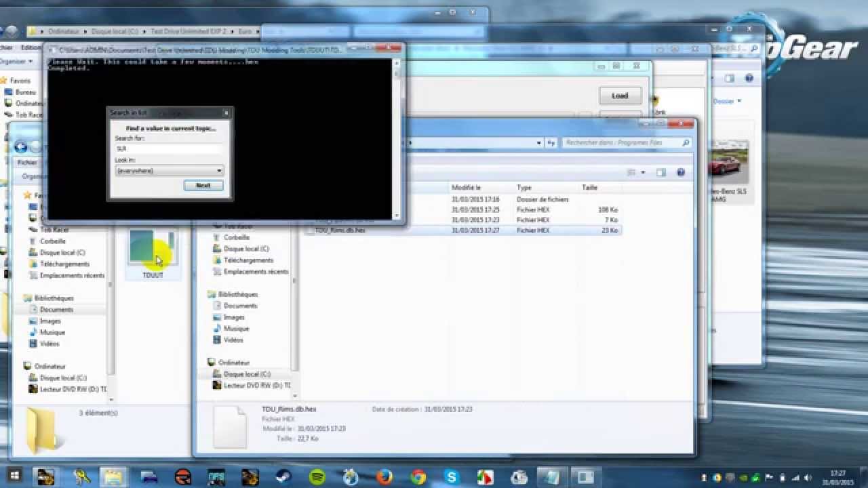The image size is (868, 488).
Task: Click help icon in right back window
Action: 749,79
